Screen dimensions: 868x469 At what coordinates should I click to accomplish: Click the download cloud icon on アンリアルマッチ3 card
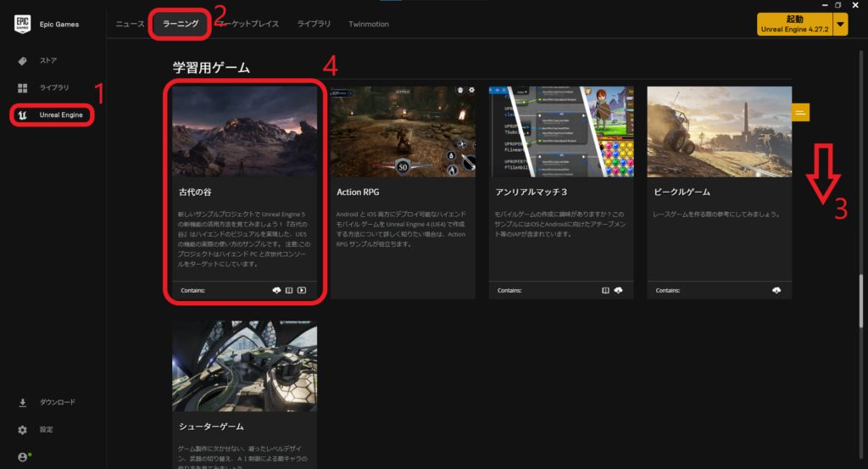(x=618, y=290)
